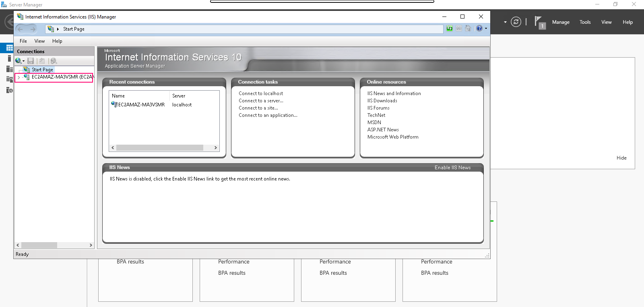Viewport: 644px width, 307px height.
Task: Open the Microsoft Web Platform link
Action: pos(393,137)
